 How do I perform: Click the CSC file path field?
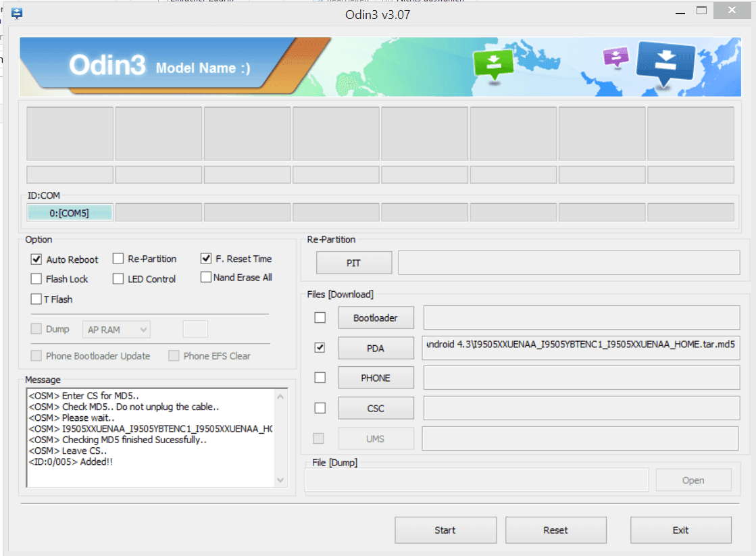[x=582, y=408]
